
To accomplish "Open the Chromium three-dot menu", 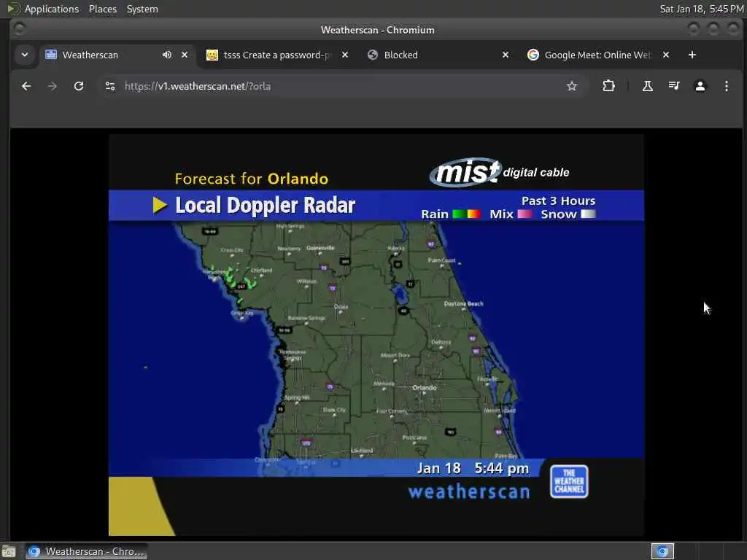I will (726, 86).
